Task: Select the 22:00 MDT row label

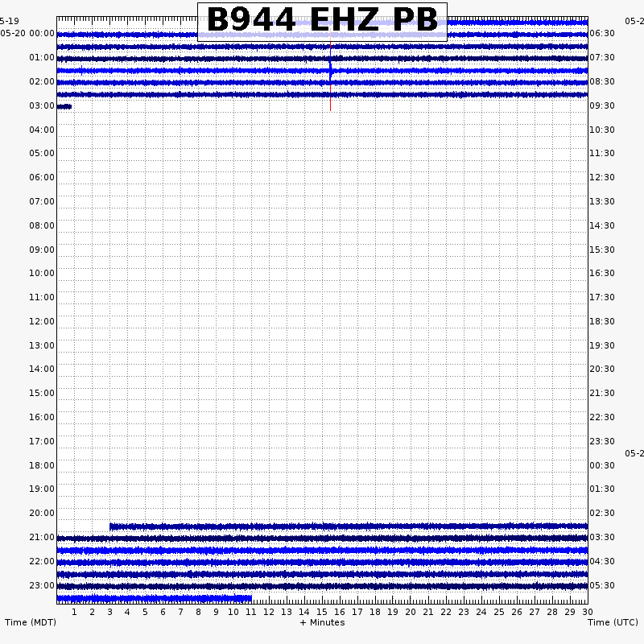Action: click(42, 561)
